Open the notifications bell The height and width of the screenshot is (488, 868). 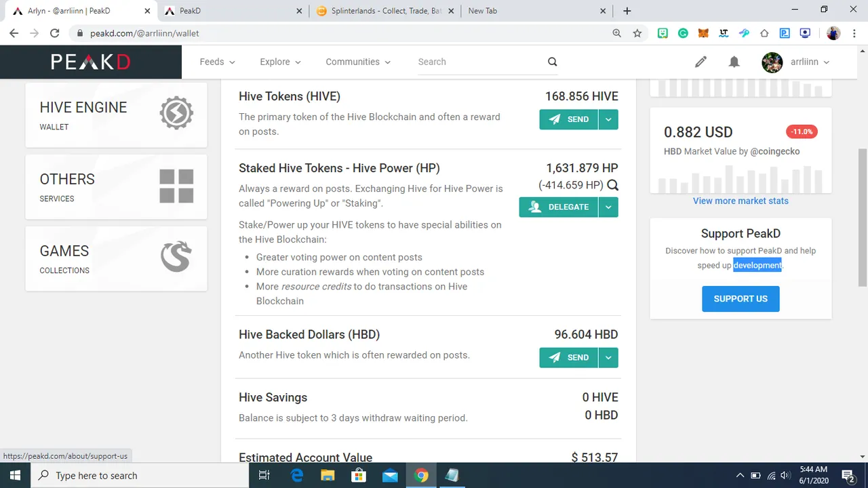click(x=734, y=62)
